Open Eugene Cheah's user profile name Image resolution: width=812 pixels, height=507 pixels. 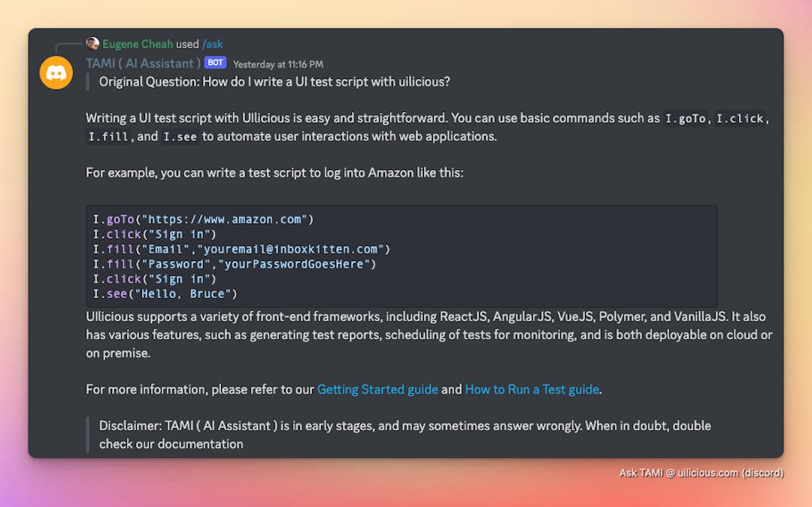tap(138, 44)
